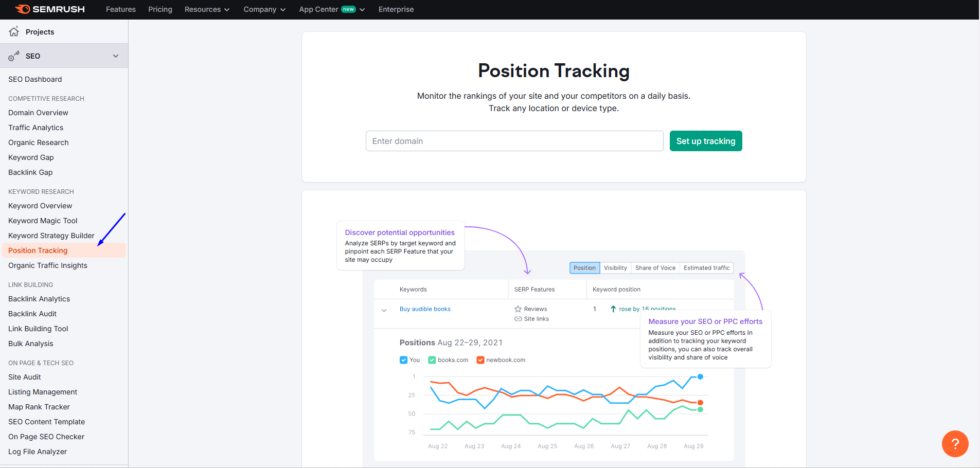Expand the Resources dropdown menu

click(x=207, y=9)
